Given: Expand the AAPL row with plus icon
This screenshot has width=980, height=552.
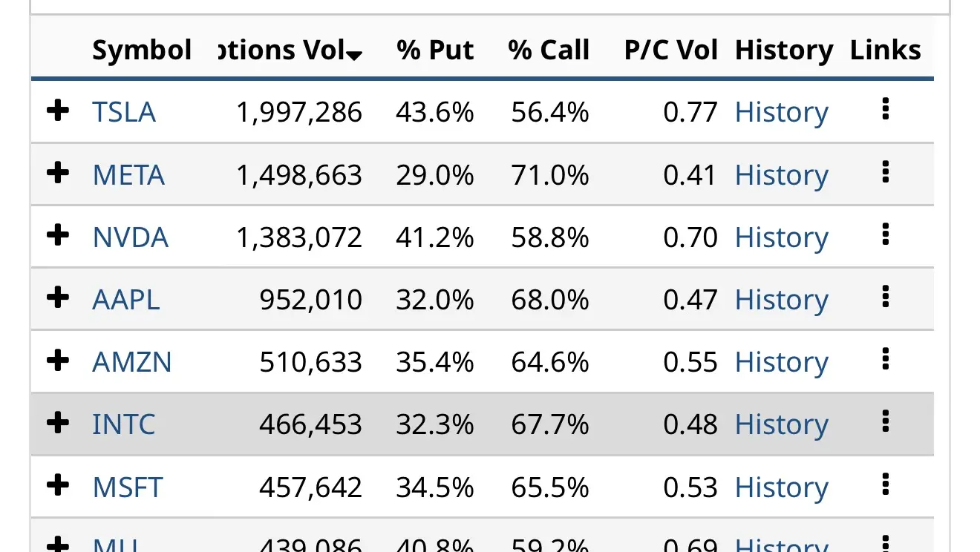Looking at the screenshot, I should pyautogui.click(x=57, y=298).
